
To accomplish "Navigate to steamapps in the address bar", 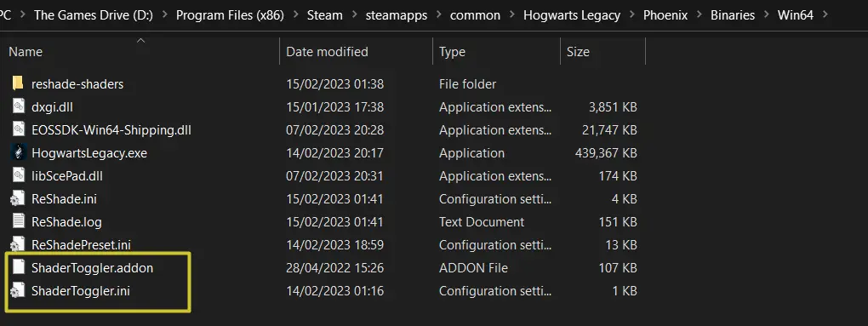I will [x=397, y=15].
